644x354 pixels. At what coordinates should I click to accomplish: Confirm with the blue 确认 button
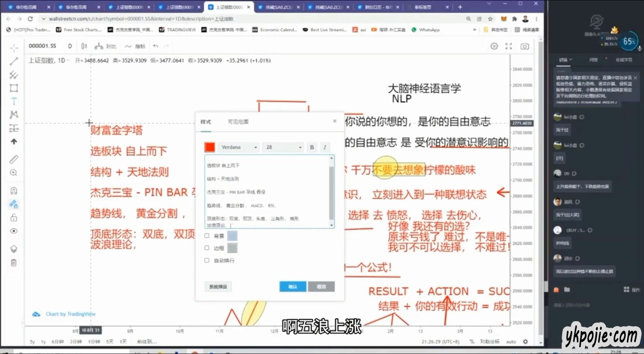[x=292, y=287]
